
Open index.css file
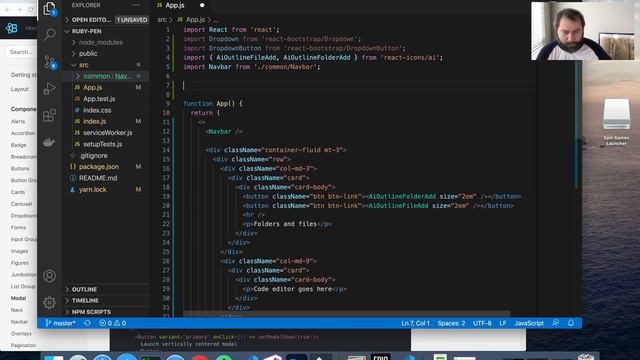tap(107, 110)
